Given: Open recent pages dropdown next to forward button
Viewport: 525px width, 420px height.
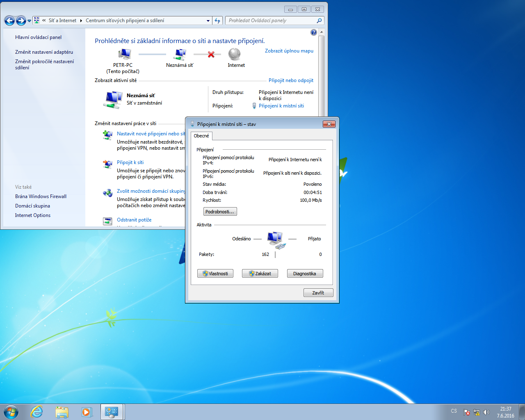Looking at the screenshot, I should click(30, 21).
